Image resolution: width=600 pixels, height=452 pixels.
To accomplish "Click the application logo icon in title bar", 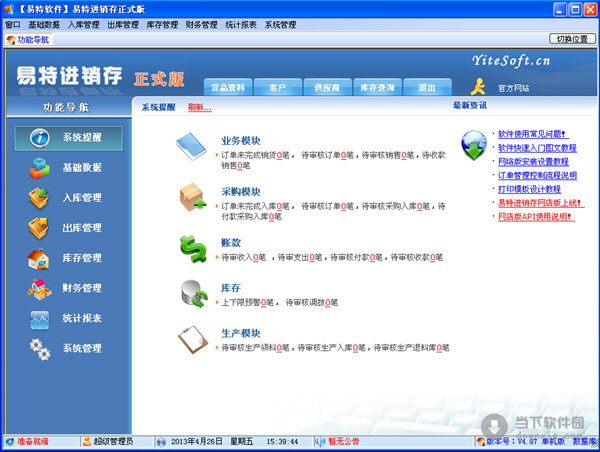I will (9, 9).
